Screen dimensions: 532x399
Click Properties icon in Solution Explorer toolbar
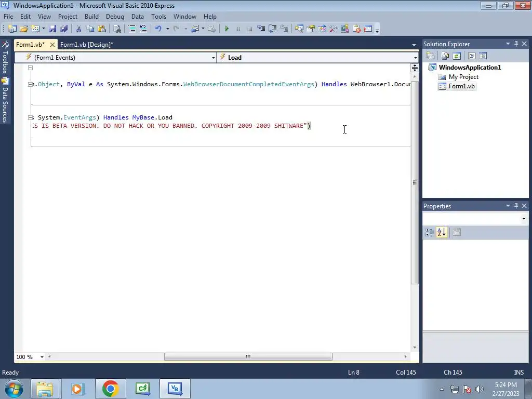430,56
